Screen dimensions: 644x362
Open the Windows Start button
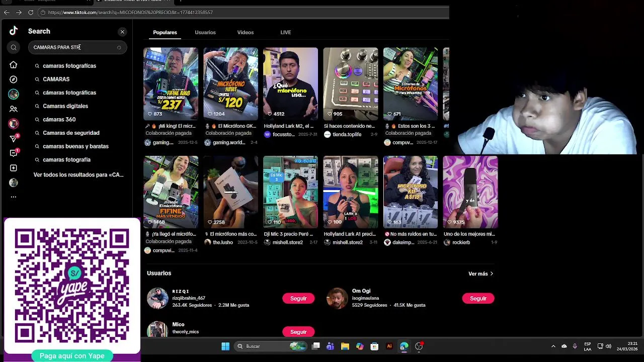pyautogui.click(x=225, y=346)
